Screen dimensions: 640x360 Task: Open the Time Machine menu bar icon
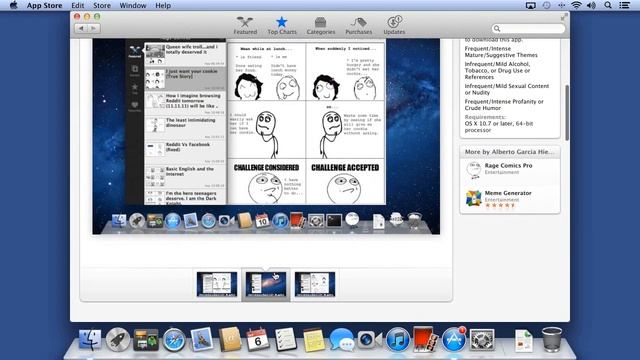(546, 5)
